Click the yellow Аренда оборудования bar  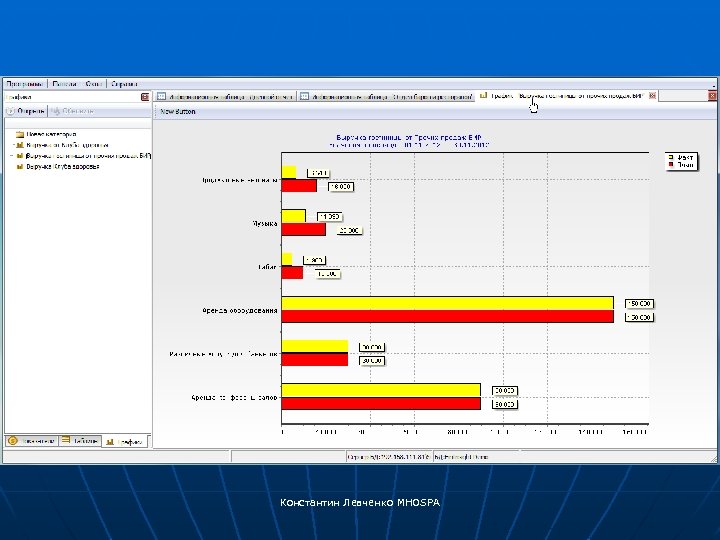click(x=447, y=303)
